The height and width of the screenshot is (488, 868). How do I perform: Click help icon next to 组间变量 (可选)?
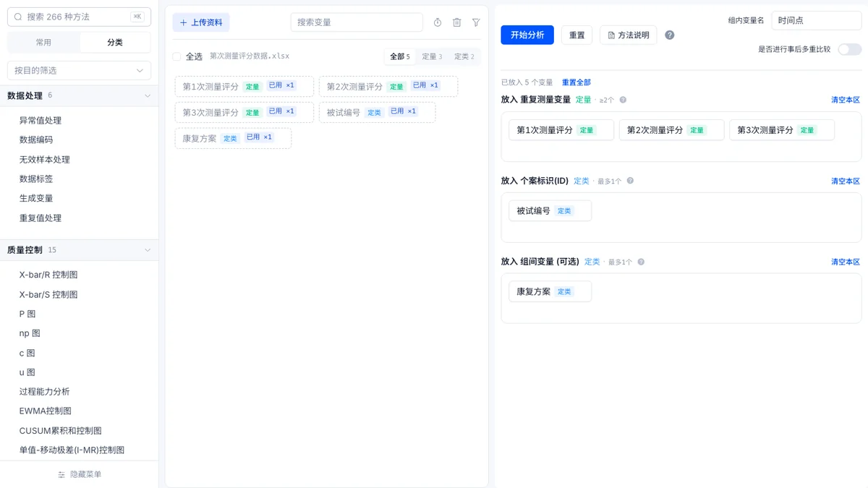(641, 262)
